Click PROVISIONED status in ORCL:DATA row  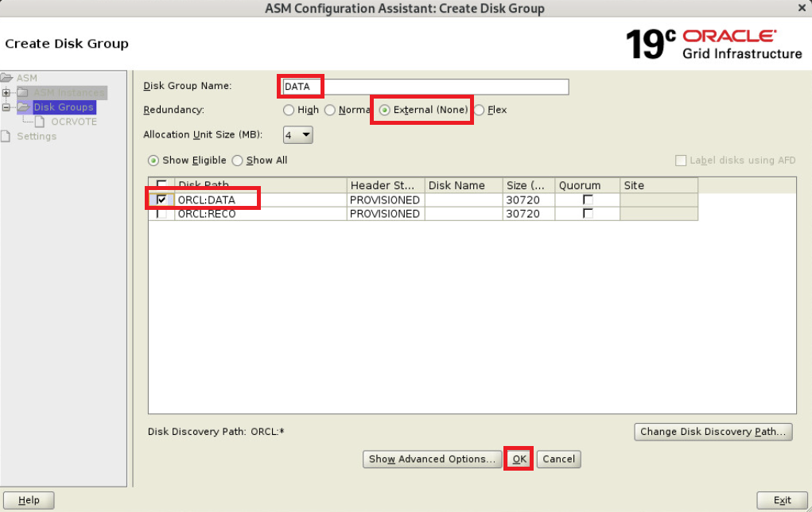385,200
